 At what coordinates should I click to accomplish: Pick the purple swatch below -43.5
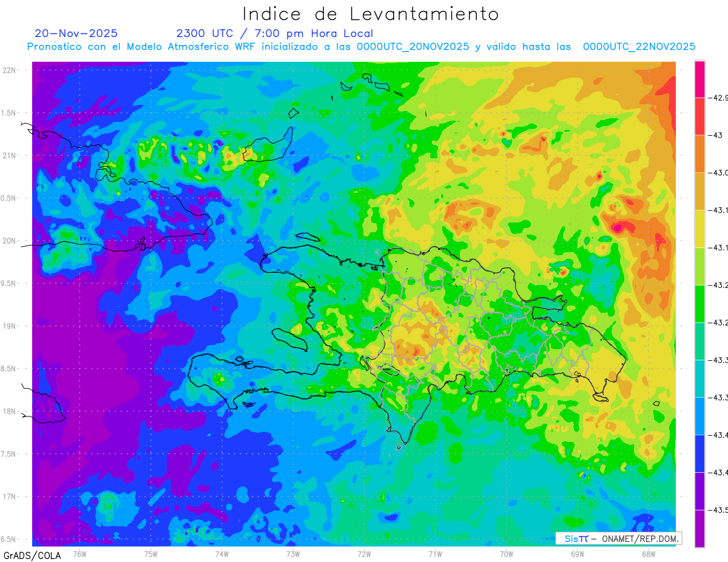pyautogui.click(x=699, y=529)
